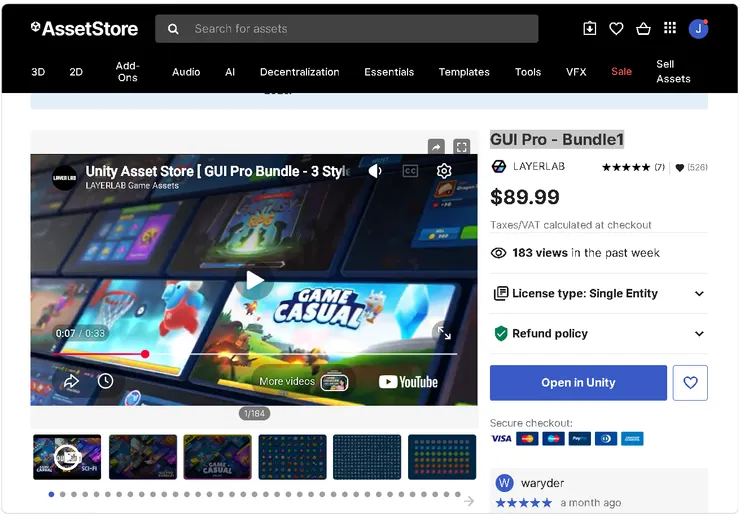Select the fourth colorful icons thumbnail

point(293,457)
